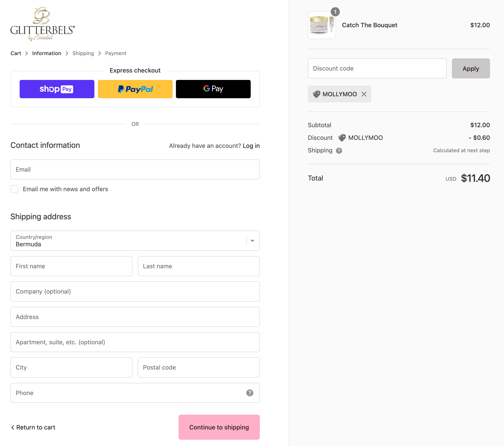Select the Payment breadcrumb step

point(116,53)
